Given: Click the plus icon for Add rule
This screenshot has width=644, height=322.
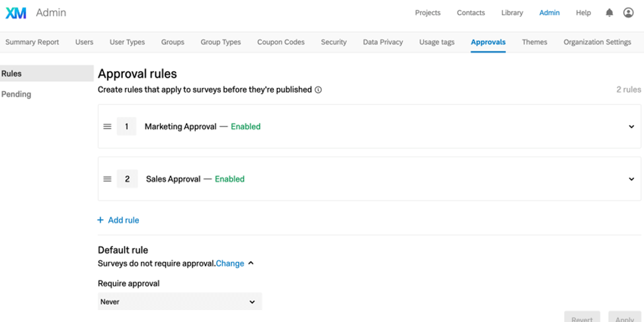Looking at the screenshot, I should [101, 220].
